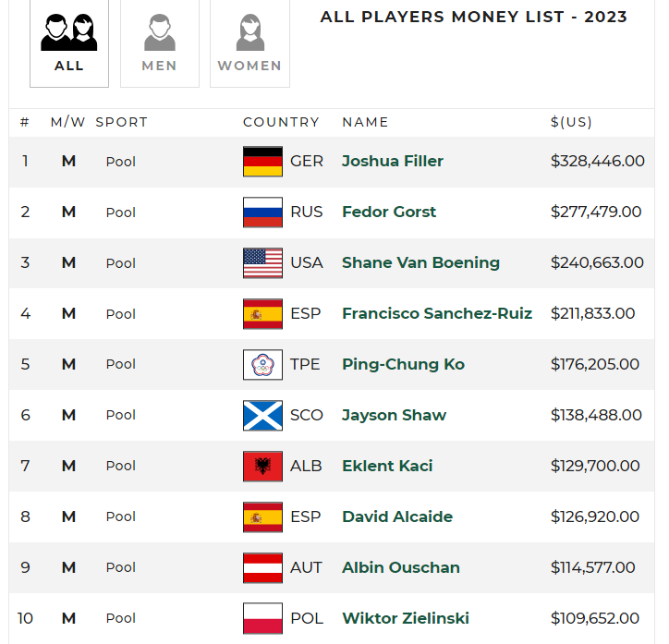This screenshot has height=644, width=669.
Task: Open Eklent Kaci's player page
Action: 387,466
